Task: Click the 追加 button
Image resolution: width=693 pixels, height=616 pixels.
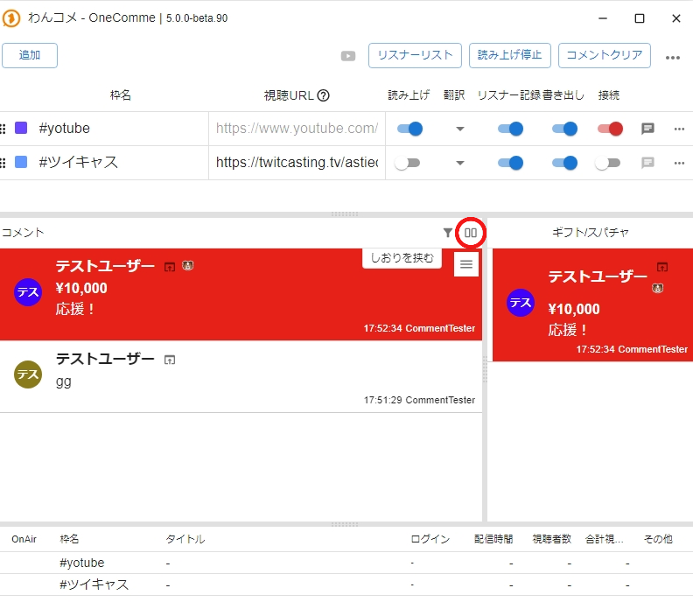Action: pyautogui.click(x=30, y=55)
